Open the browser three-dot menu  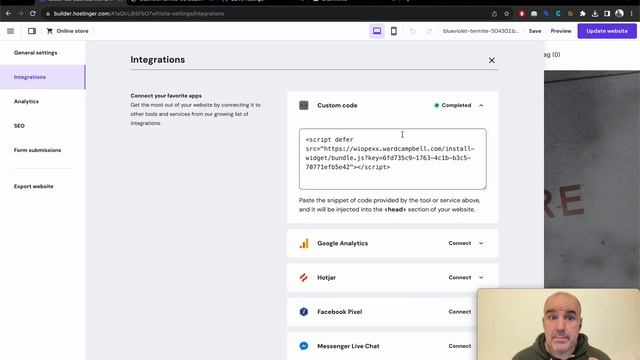coord(631,13)
